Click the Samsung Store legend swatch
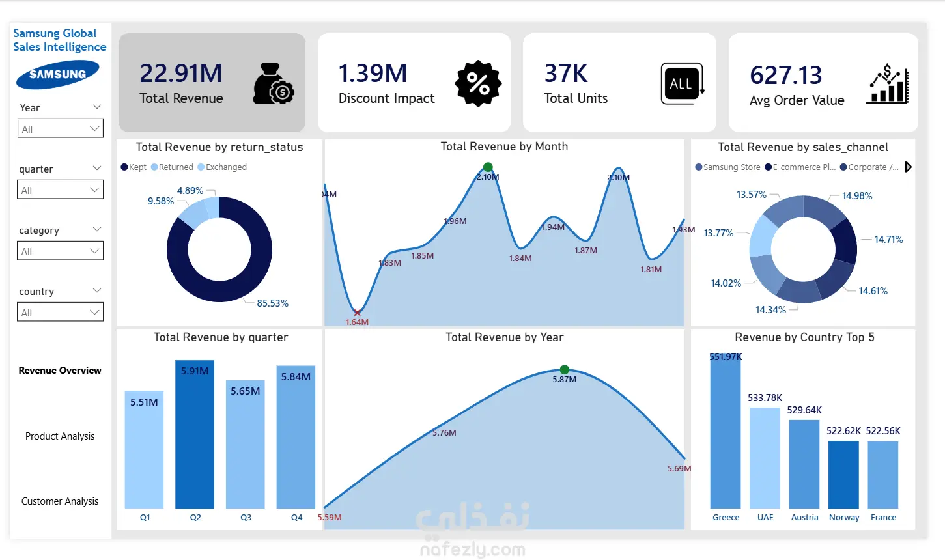Image resolution: width=945 pixels, height=560 pixels. tap(699, 167)
